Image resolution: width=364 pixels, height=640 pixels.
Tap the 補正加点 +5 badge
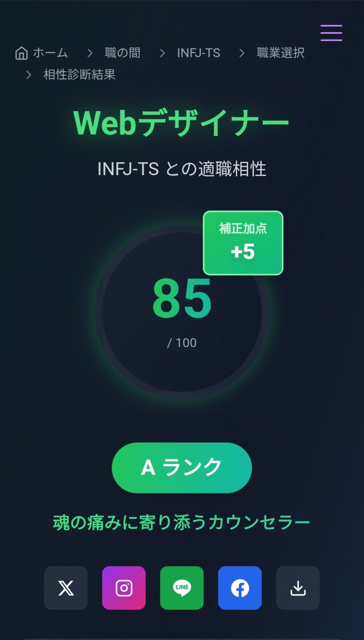tap(243, 243)
